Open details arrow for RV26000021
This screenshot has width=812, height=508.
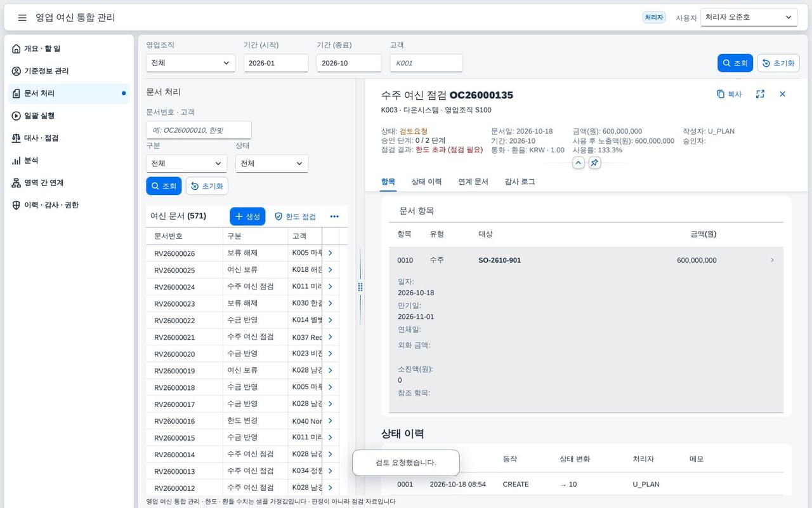click(x=330, y=337)
